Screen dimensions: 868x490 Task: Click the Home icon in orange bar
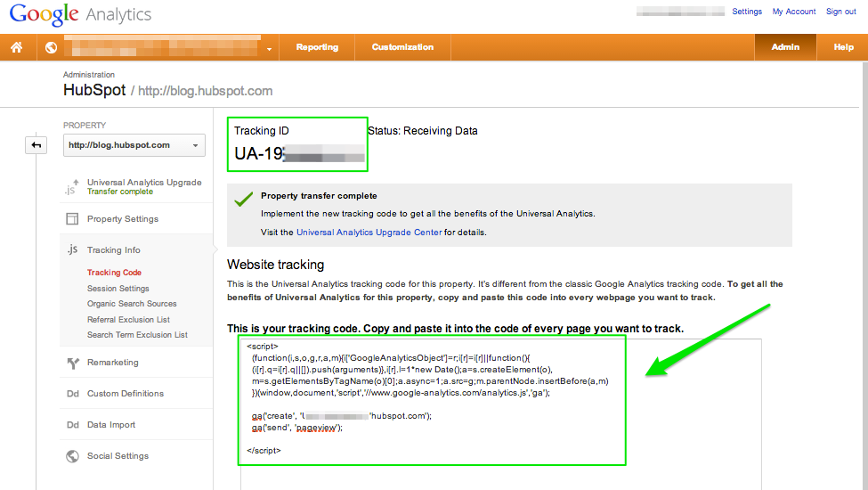16,47
